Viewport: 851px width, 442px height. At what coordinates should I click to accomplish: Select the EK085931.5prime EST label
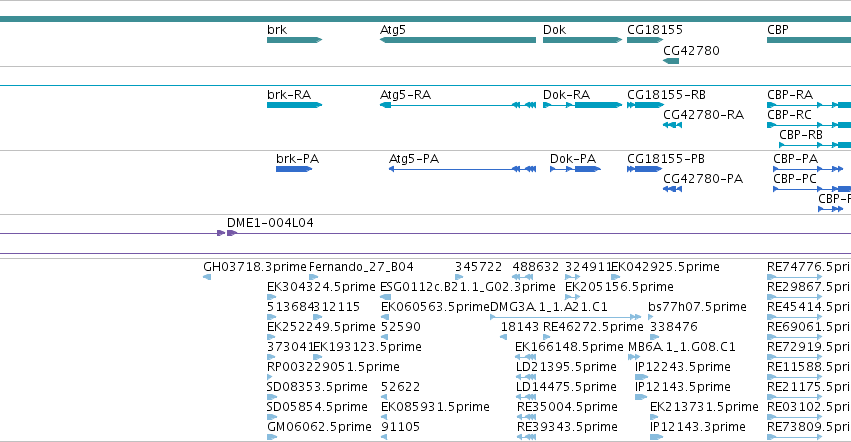[435, 407]
